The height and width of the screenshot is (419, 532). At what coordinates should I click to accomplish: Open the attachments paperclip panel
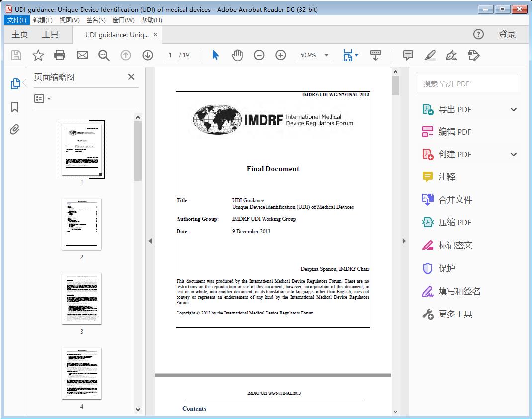click(15, 129)
